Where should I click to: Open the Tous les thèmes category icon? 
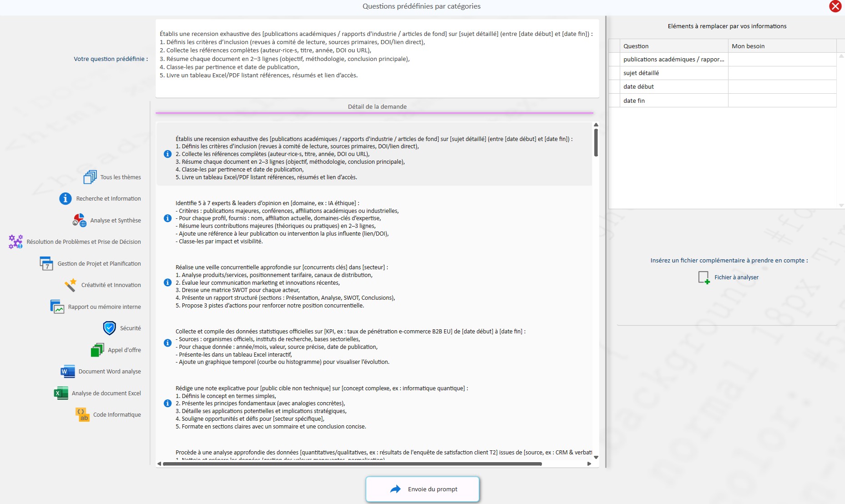(90, 177)
